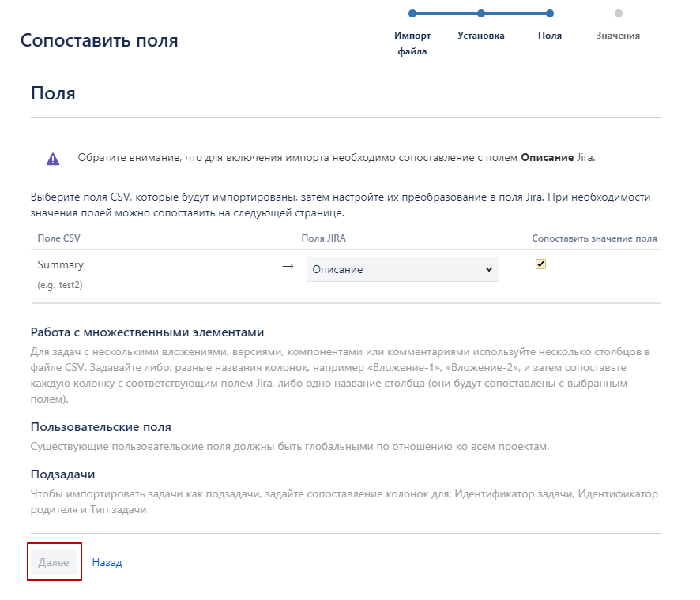Uncheck "Сопоставить значение поля" for Summary
Viewport: 700px width, 600px height.
click(x=540, y=264)
